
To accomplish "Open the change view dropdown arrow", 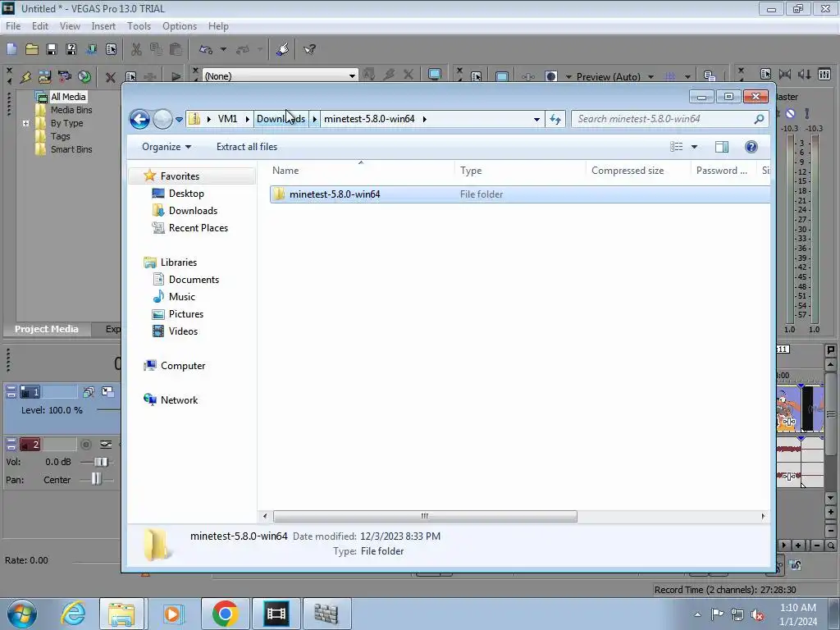I will pos(694,147).
